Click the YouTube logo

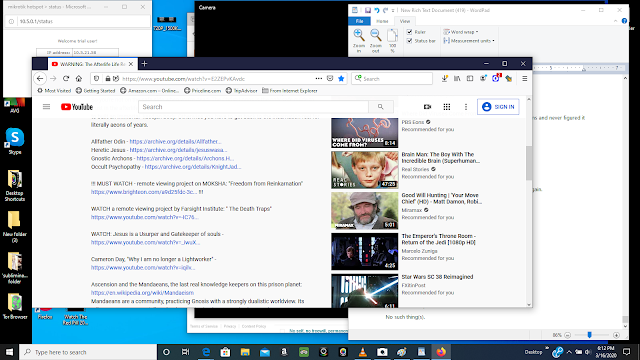coord(77,107)
